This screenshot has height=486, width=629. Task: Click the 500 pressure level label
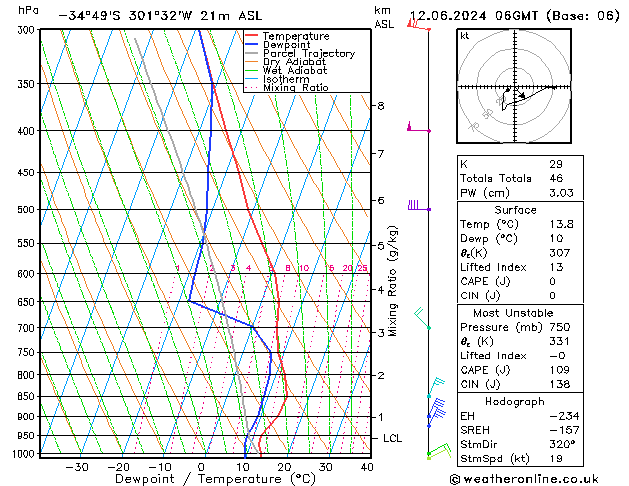point(28,210)
